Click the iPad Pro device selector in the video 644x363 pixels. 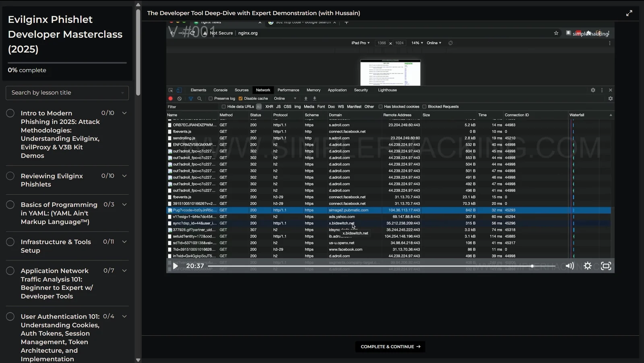point(361,43)
